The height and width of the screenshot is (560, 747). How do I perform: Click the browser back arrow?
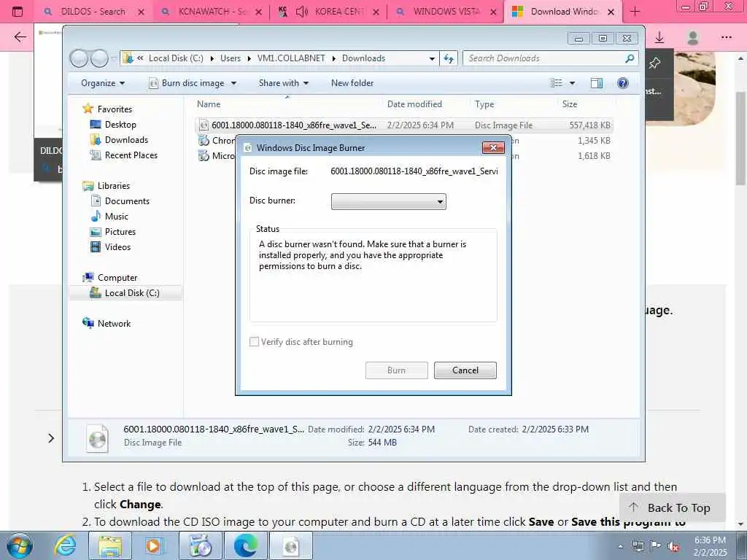20,37
